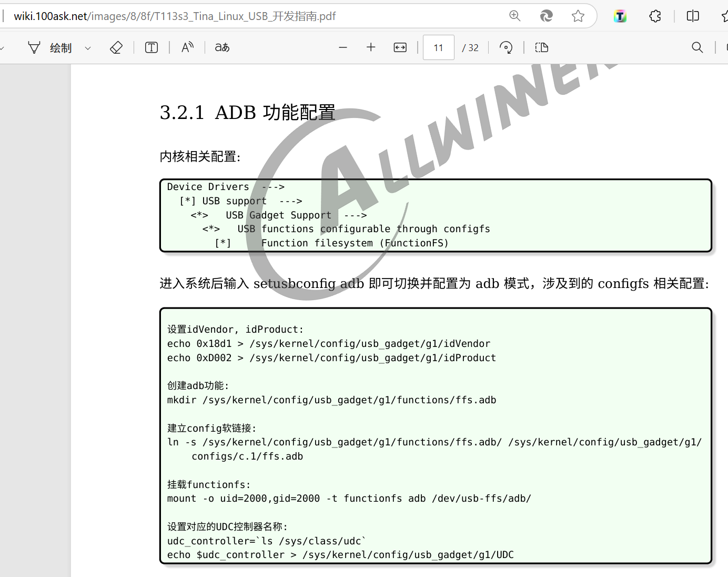Click the '挂载functionfs:' line
This screenshot has width=728, height=577.
tap(209, 485)
